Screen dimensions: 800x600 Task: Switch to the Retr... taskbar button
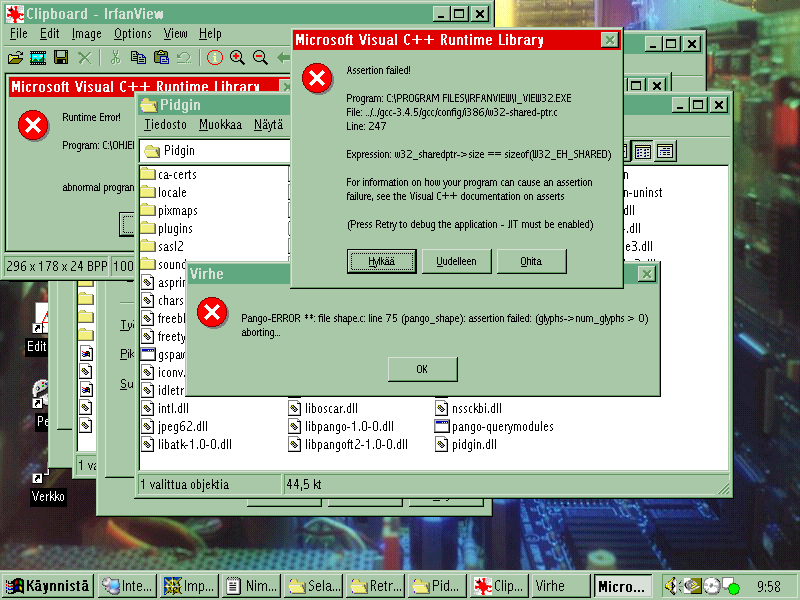[376, 586]
